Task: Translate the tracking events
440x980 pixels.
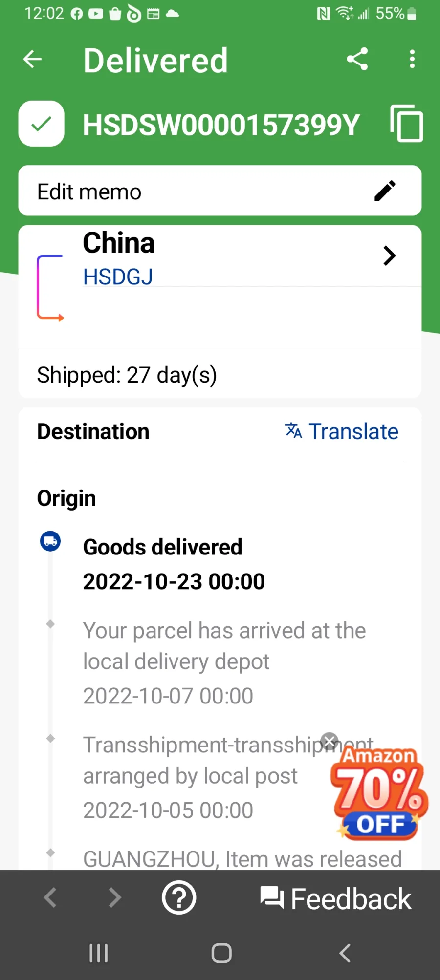Action: (x=342, y=431)
